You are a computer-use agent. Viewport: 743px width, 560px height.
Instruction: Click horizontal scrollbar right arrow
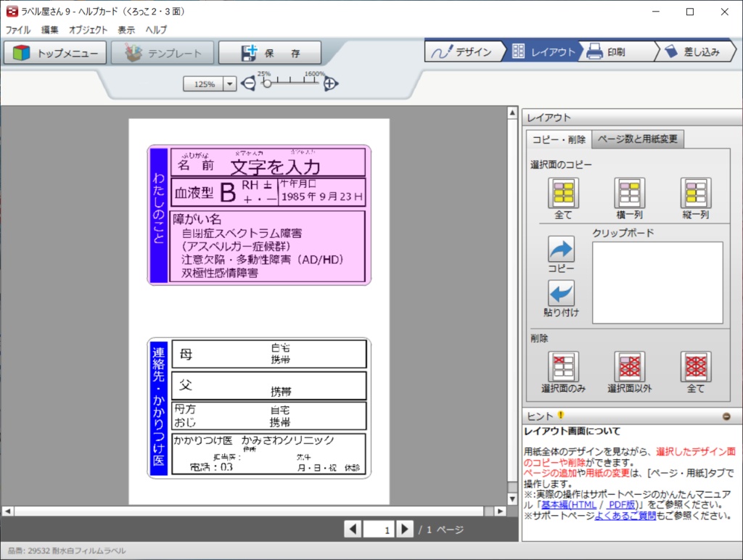click(x=501, y=511)
